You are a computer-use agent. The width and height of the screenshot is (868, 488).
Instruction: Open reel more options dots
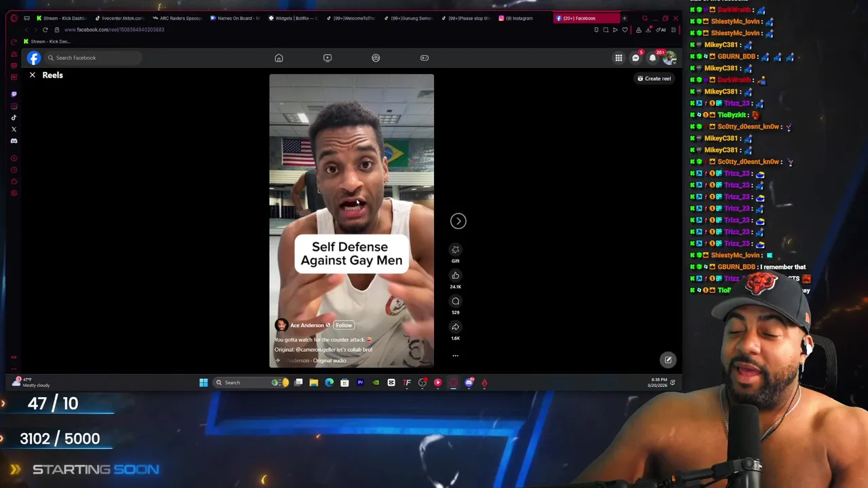(456, 355)
